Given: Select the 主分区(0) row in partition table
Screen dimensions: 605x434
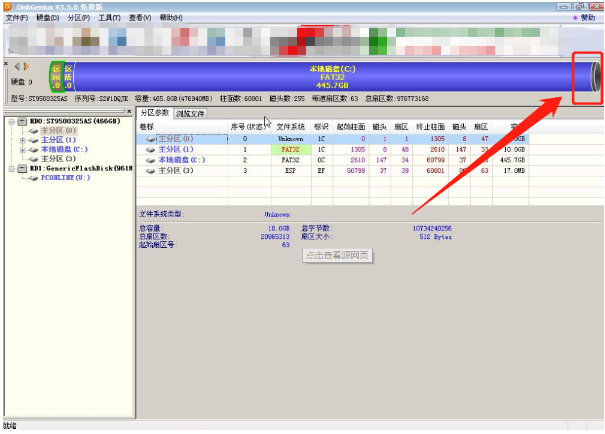Looking at the screenshot, I should point(333,138).
